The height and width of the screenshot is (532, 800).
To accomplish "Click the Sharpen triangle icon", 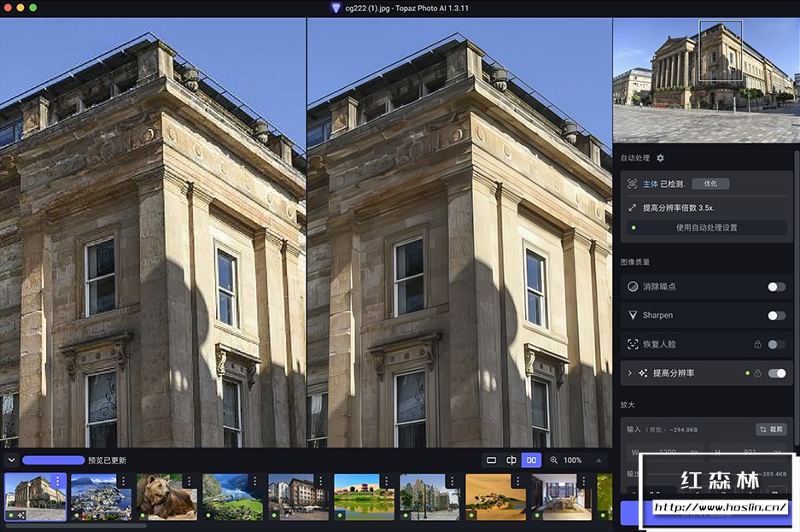I will coord(633,315).
